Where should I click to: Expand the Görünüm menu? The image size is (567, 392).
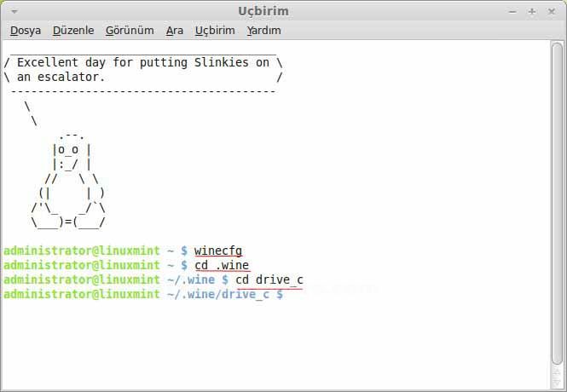(x=130, y=30)
